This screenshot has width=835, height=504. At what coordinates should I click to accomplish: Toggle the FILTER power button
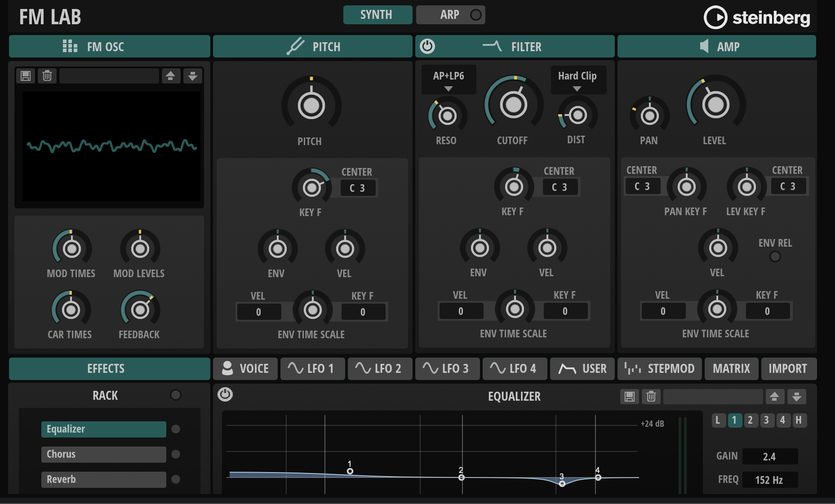(x=428, y=46)
